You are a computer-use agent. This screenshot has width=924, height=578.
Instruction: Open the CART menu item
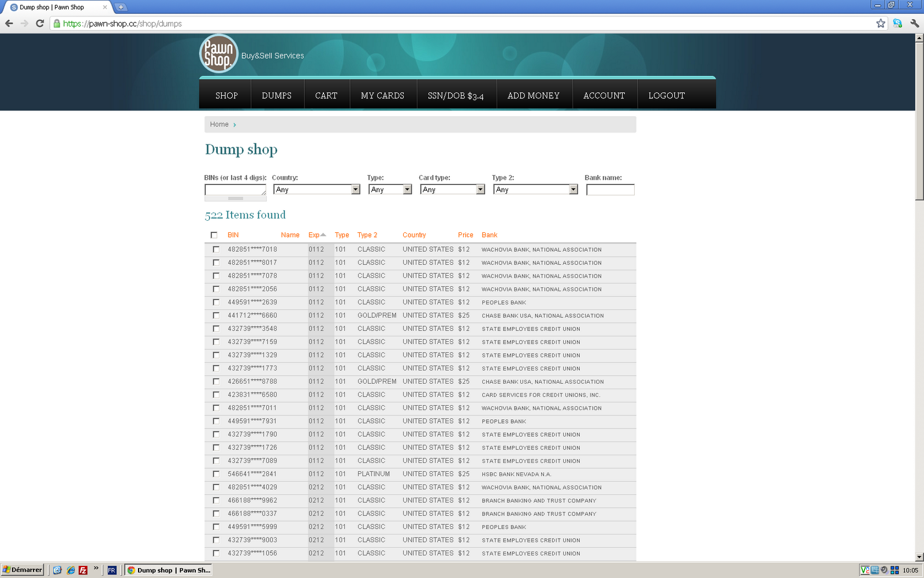tap(326, 95)
